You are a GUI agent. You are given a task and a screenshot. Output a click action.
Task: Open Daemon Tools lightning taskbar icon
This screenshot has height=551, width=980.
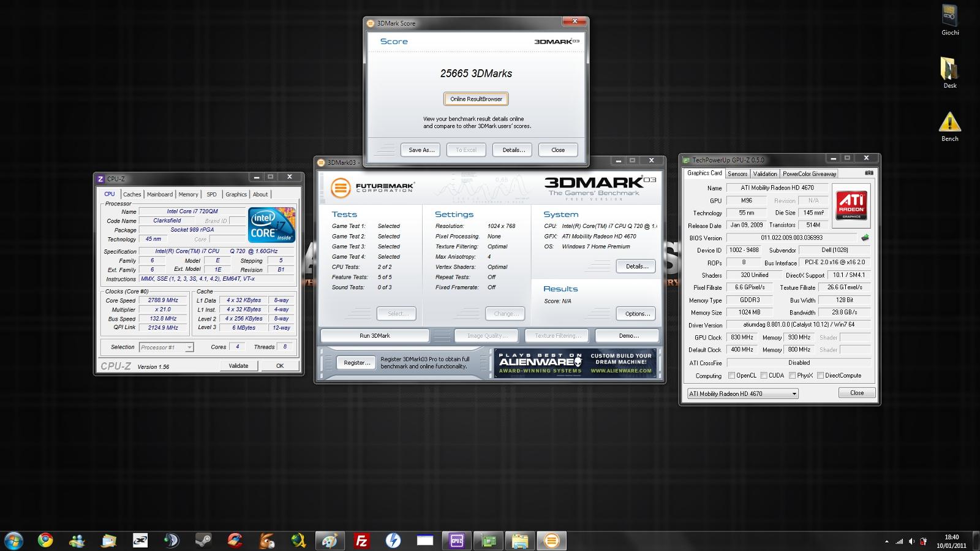pos(393,541)
